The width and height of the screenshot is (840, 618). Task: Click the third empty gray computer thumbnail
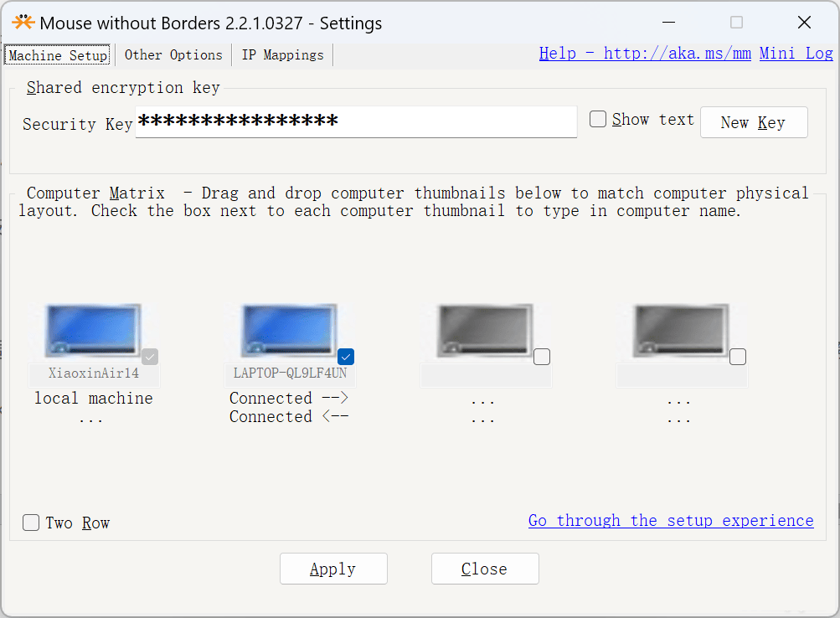point(484,331)
